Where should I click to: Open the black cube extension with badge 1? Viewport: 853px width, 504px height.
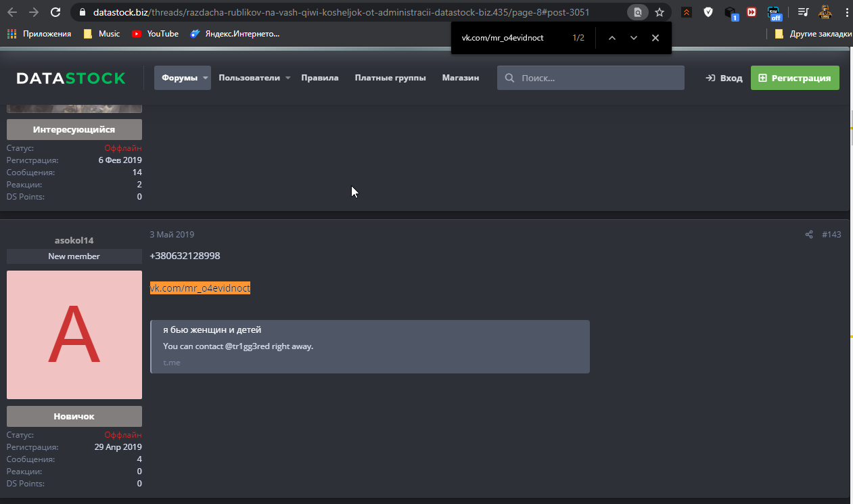(731, 13)
